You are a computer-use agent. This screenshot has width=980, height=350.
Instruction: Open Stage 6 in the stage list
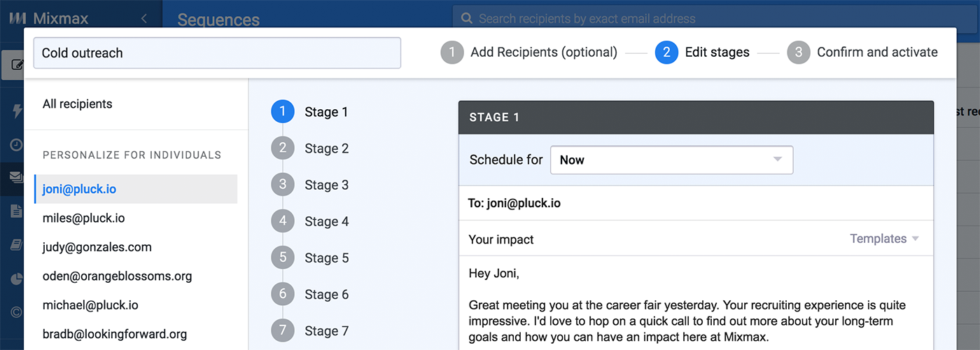pos(309,294)
